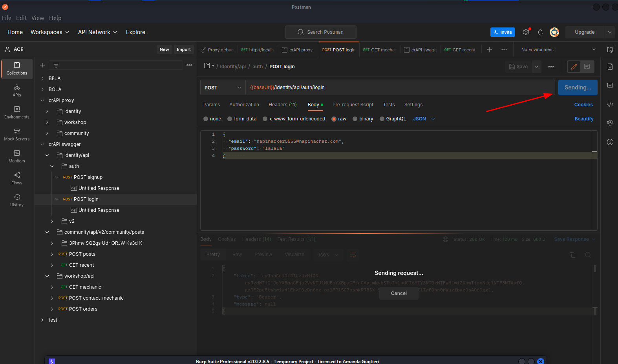Open the notifications bell

pos(540,32)
